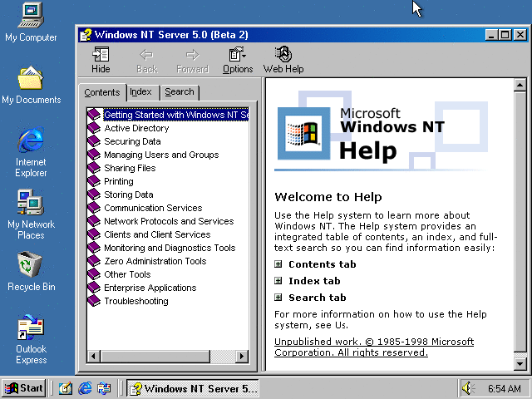The width and height of the screenshot is (532, 399).
Task: Click the Show Desktop quick launch icon
Action: pyautogui.click(x=66, y=388)
